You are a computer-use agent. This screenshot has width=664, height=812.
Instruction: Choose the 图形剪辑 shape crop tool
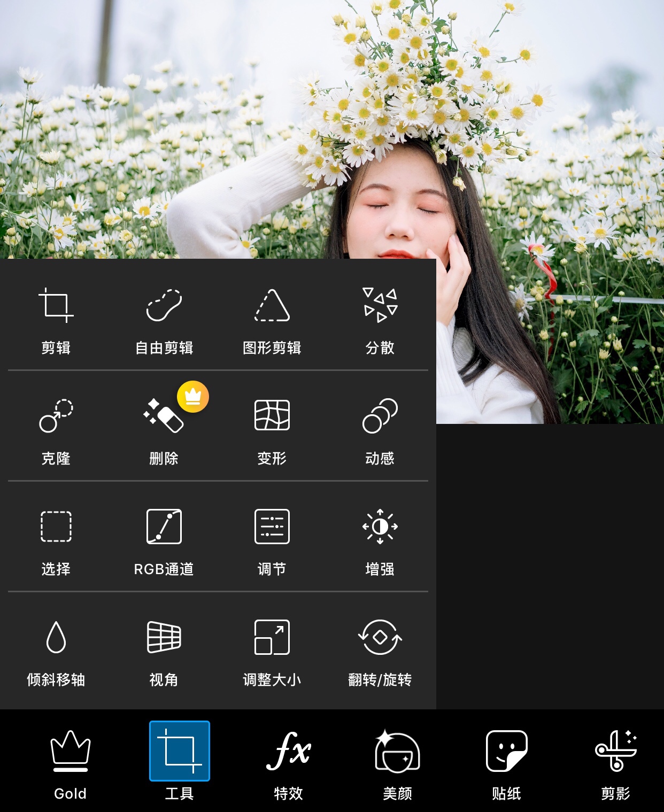click(x=272, y=319)
